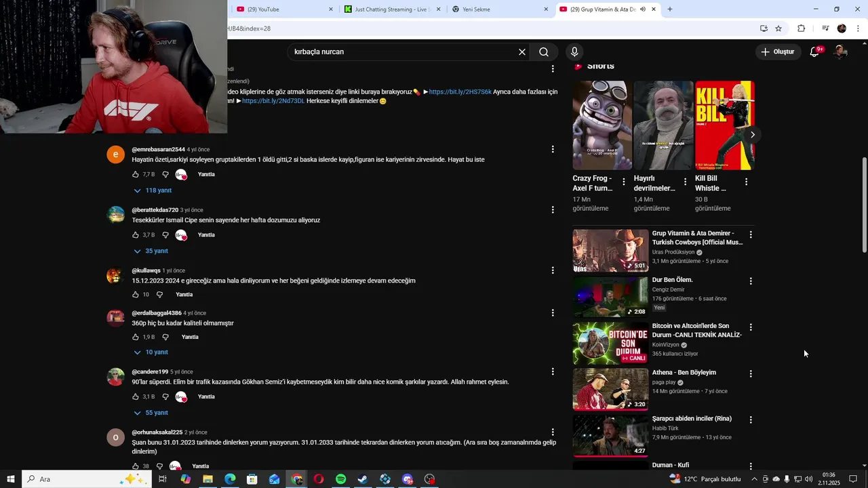The width and height of the screenshot is (868, 488).
Task: Like the comment by @berattekdas720
Action: tap(136, 235)
